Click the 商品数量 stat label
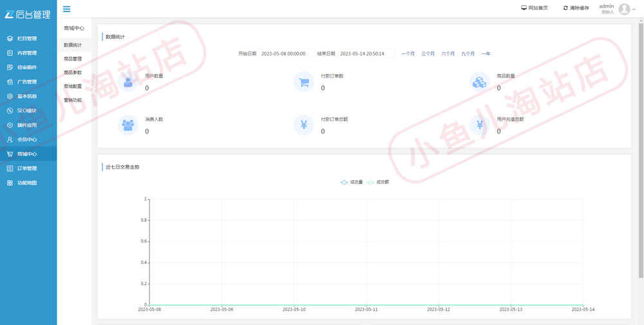This screenshot has height=325, width=644. pyautogui.click(x=506, y=76)
